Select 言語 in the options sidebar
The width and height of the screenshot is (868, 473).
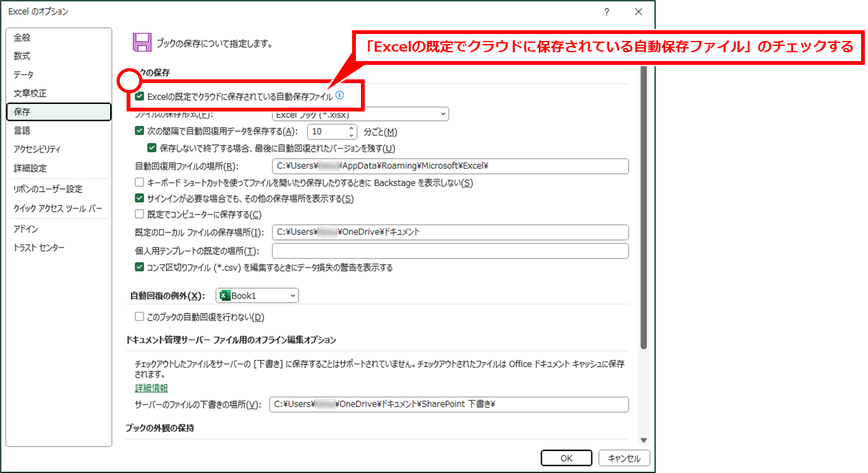pos(59,131)
